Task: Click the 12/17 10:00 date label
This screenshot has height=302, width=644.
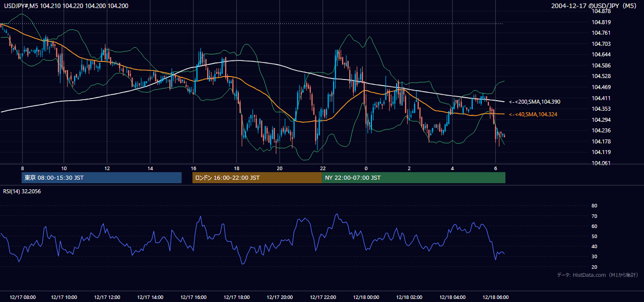Action: [63, 297]
